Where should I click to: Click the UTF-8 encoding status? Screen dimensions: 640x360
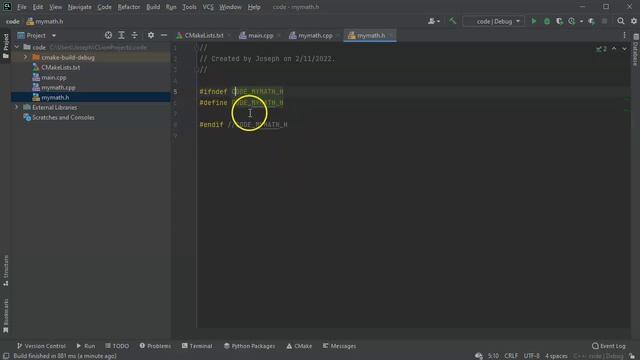point(531,356)
